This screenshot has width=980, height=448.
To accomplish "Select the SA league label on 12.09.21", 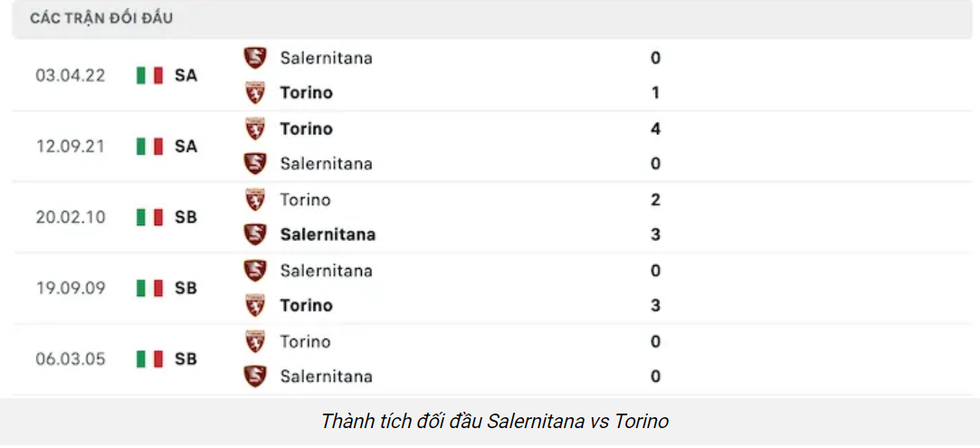I will [x=186, y=147].
